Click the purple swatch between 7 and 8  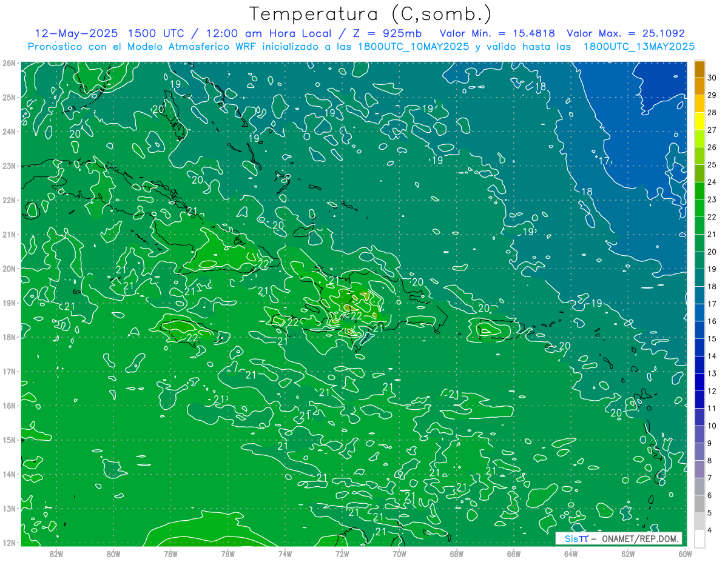click(699, 469)
